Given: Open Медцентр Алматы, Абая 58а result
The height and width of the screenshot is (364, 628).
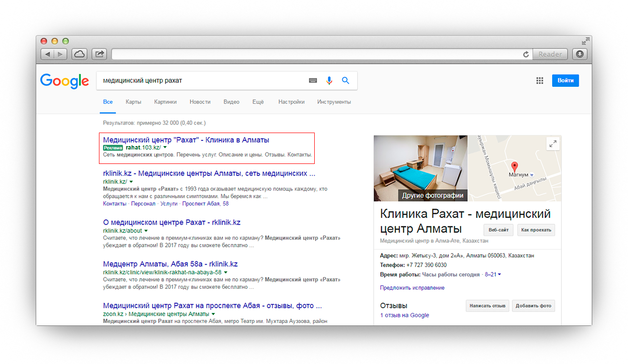Looking at the screenshot, I should pos(170,264).
